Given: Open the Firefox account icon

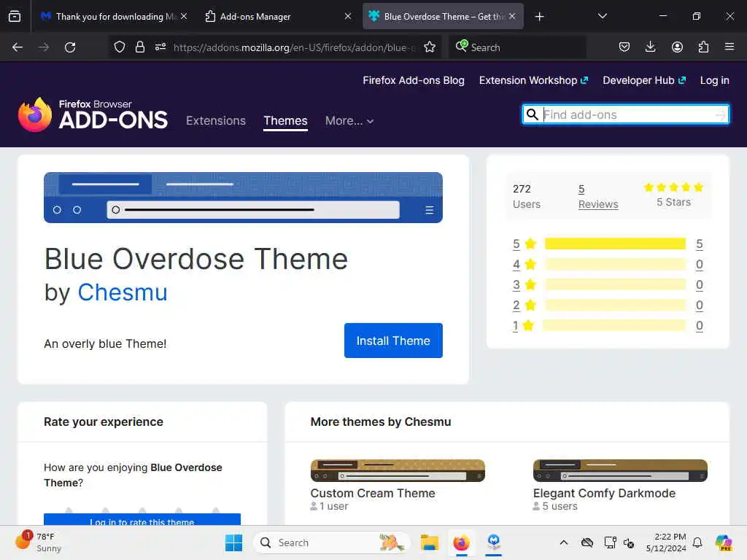Looking at the screenshot, I should click(677, 47).
